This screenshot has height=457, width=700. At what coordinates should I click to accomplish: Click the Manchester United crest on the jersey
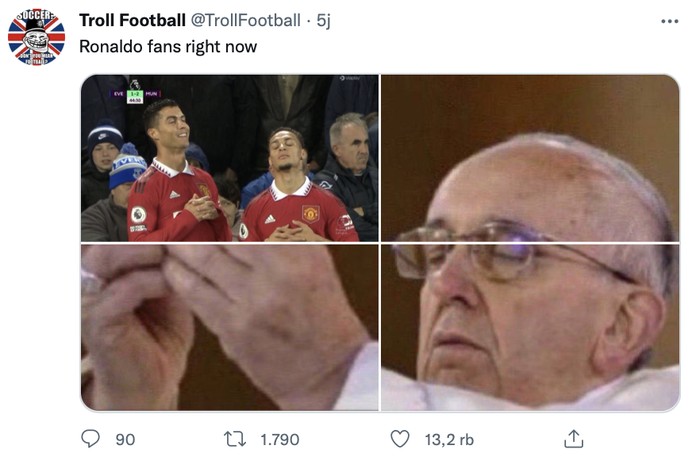[310, 213]
